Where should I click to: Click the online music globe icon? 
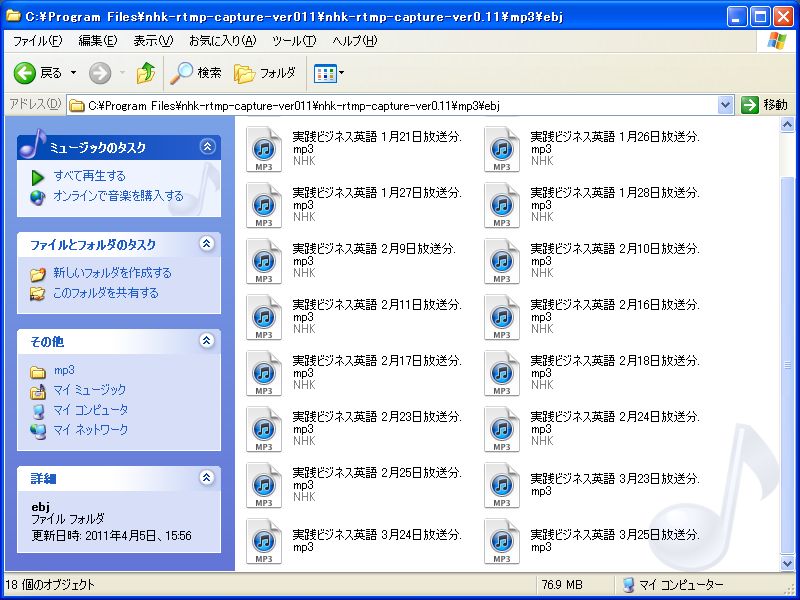38,197
